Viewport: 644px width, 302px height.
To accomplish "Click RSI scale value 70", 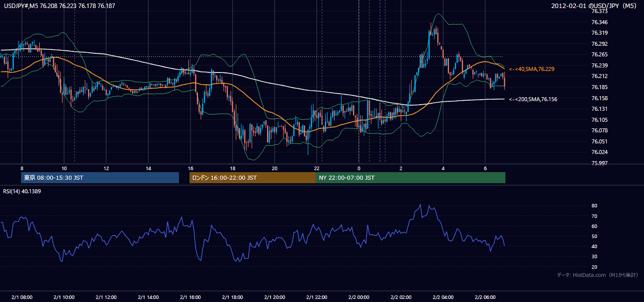I will (x=594, y=216).
